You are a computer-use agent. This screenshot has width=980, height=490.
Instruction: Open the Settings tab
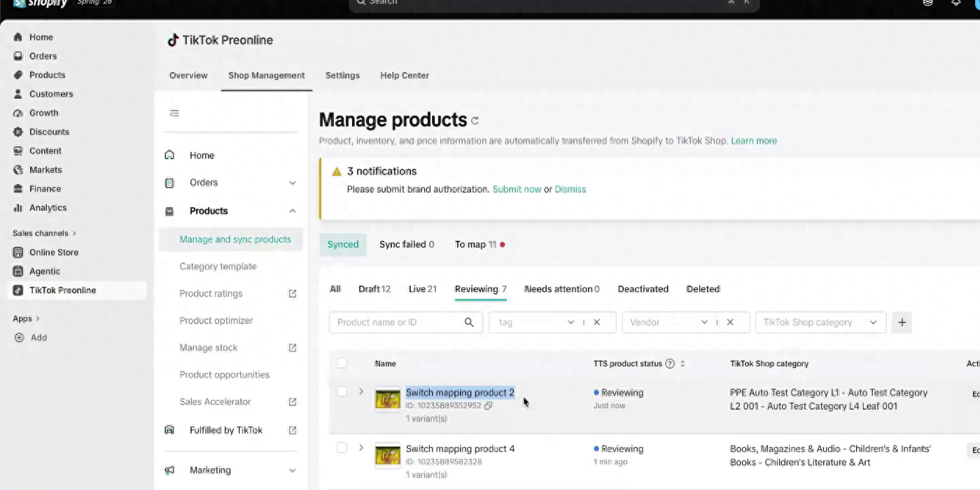tap(342, 76)
